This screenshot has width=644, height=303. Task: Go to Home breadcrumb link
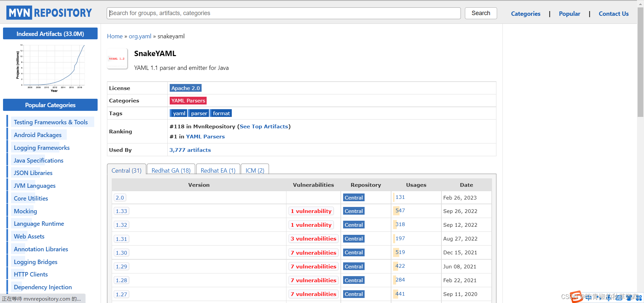click(x=115, y=36)
